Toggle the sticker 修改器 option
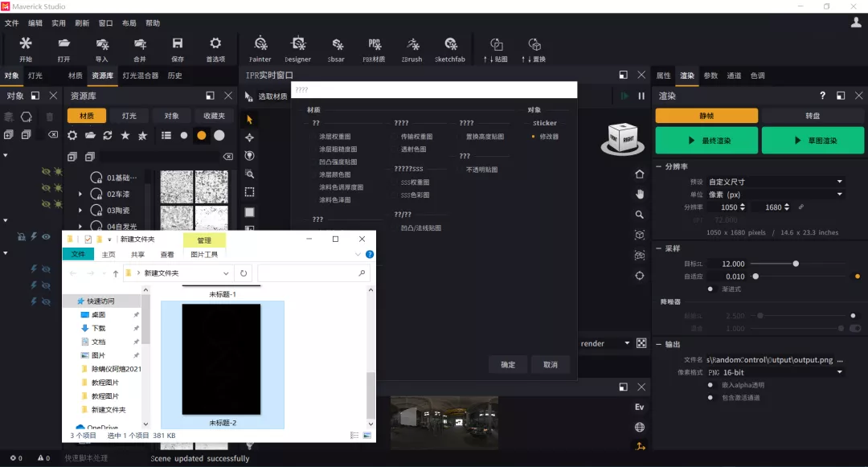The image size is (868, 467). [x=533, y=136]
